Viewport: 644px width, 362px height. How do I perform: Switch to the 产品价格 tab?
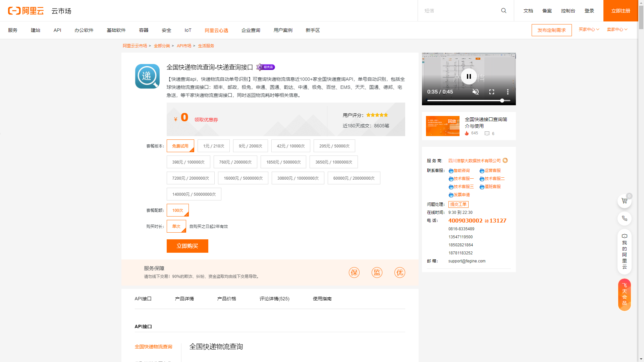227,299
